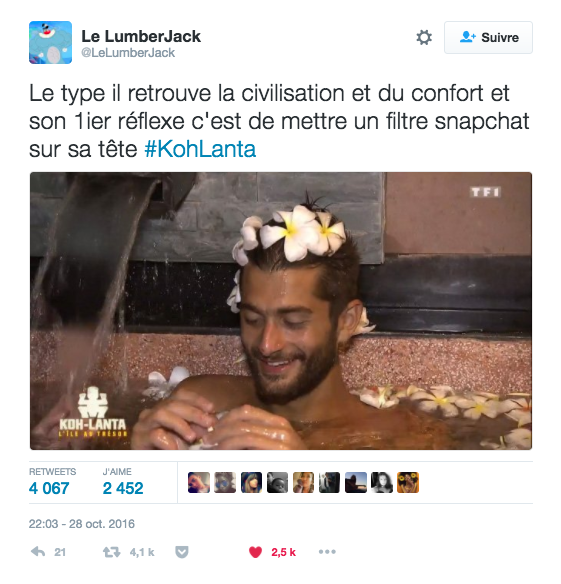Open the last orange liker avatar

pos(408,482)
